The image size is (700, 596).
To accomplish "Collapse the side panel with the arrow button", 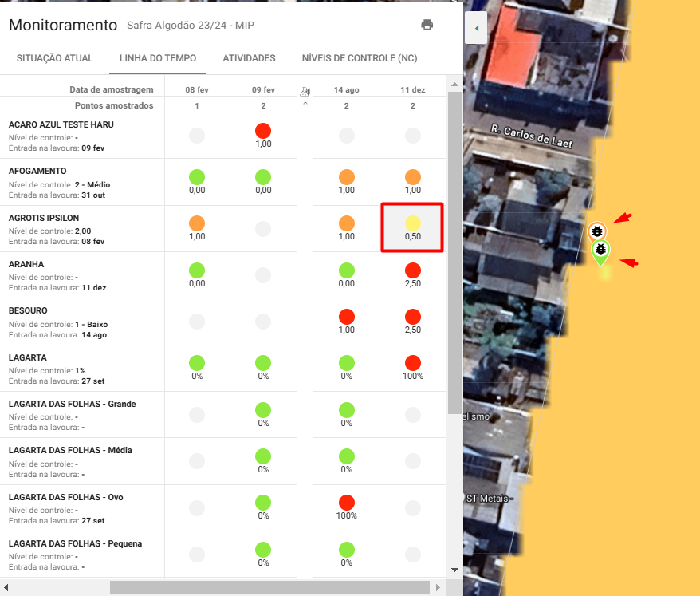I will (x=476, y=28).
